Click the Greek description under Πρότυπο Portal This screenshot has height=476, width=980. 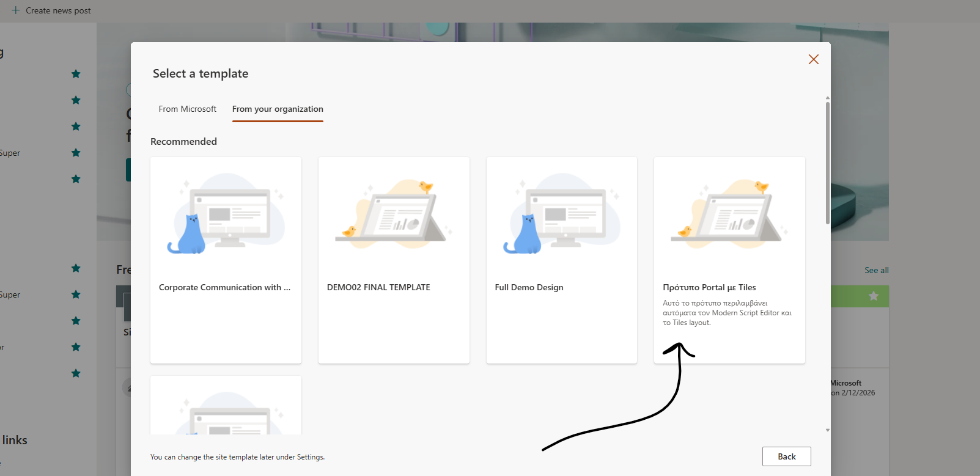tap(727, 313)
